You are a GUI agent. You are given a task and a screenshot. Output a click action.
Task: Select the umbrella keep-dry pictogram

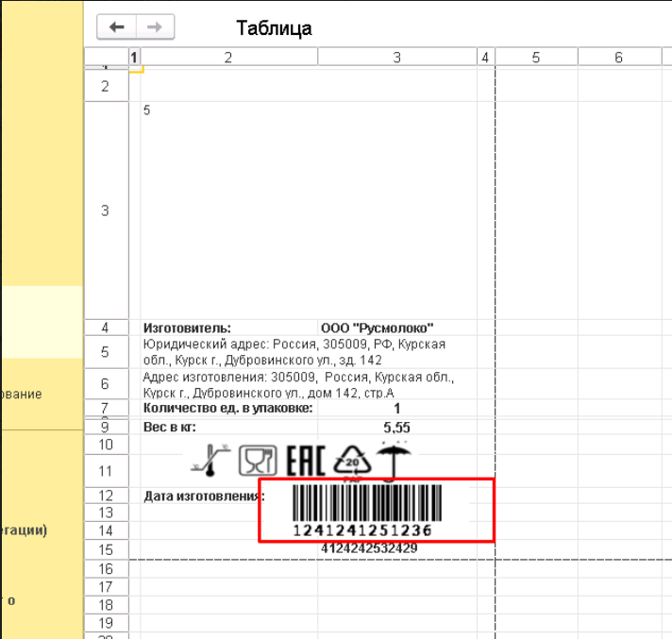click(394, 461)
